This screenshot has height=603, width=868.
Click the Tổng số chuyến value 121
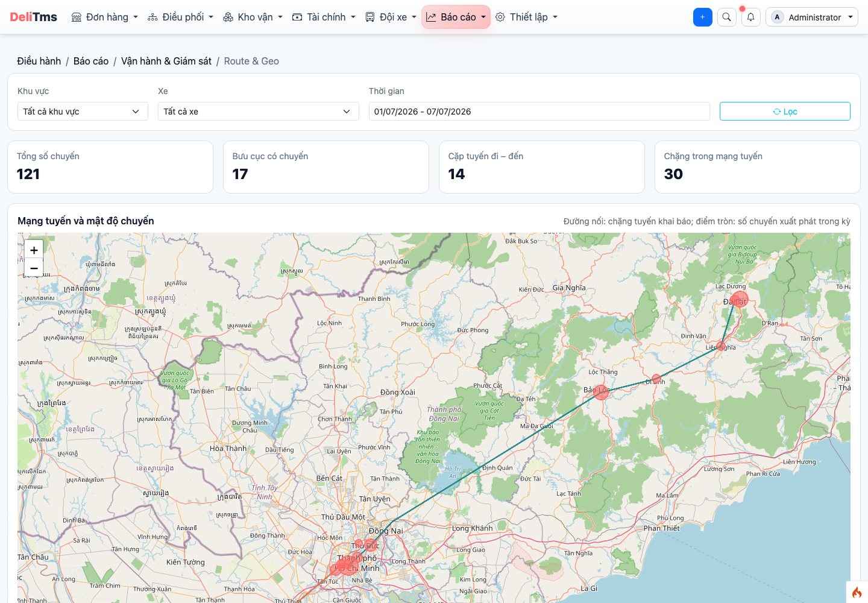coord(28,174)
